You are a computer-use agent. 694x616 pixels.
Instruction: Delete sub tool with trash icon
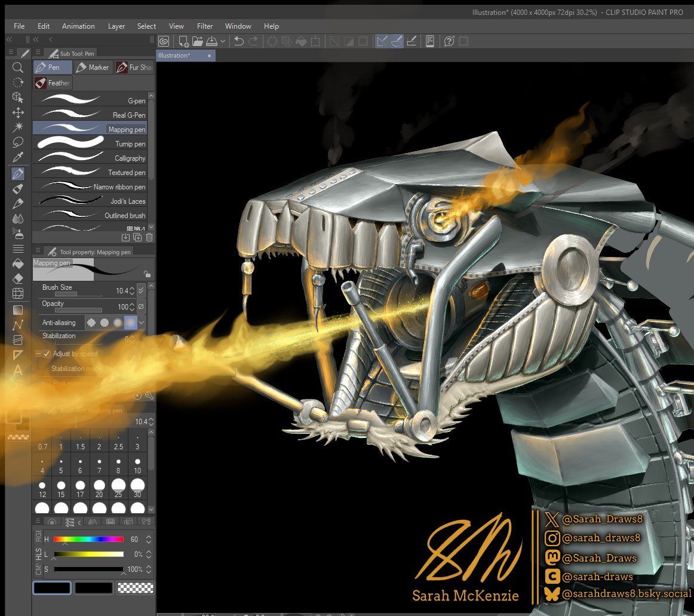point(149,237)
